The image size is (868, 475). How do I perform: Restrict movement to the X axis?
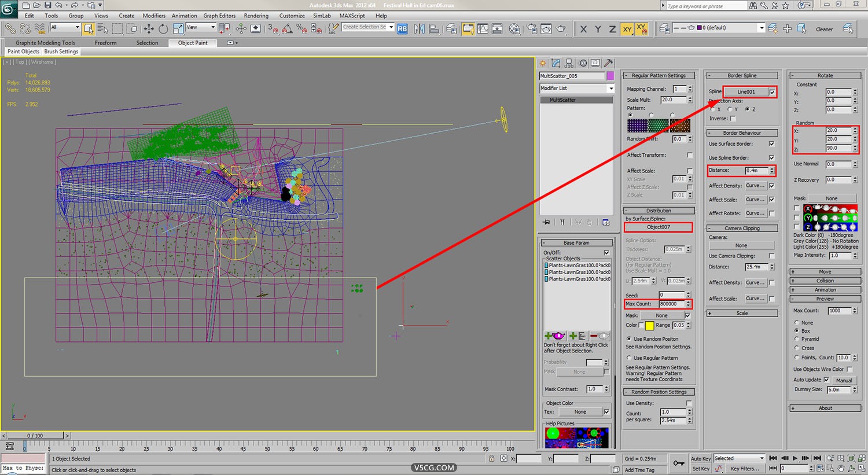[583, 29]
